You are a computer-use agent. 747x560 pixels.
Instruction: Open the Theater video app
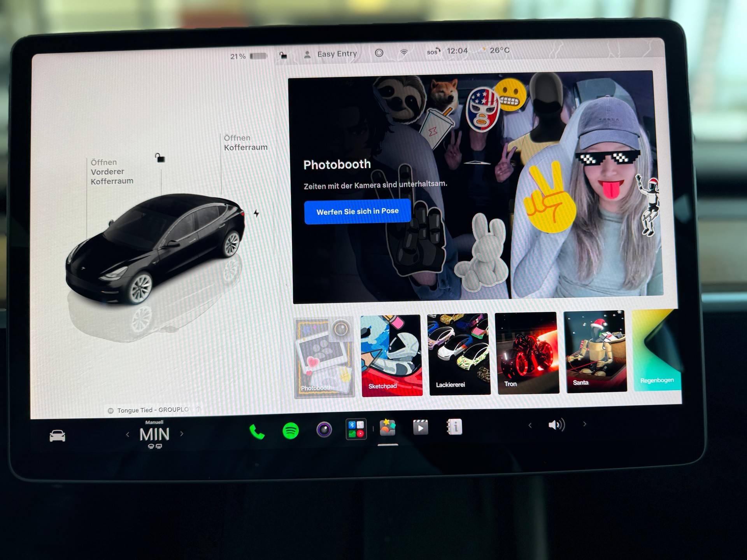tap(421, 427)
